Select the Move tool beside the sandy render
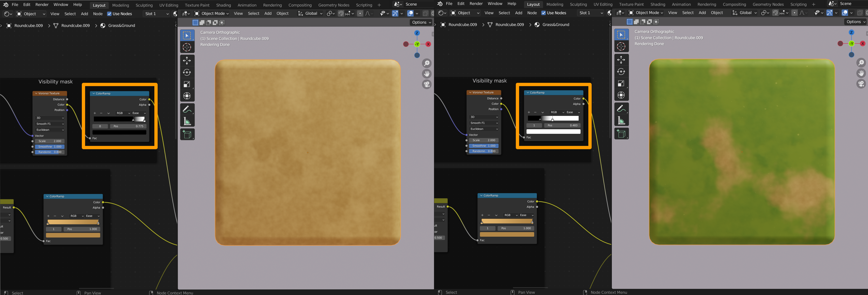Screen dimensions: 868x295 pyautogui.click(x=187, y=61)
